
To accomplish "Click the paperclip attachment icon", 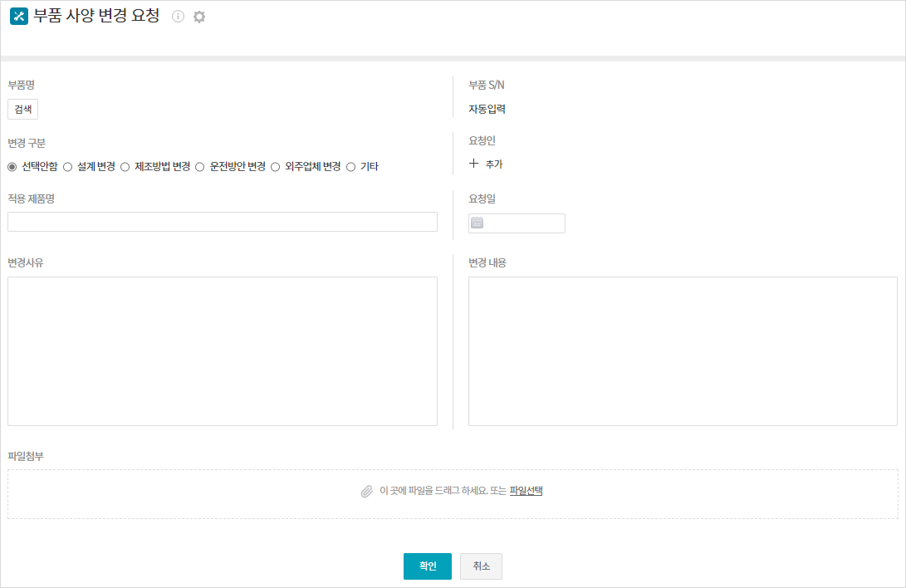I will click(366, 491).
